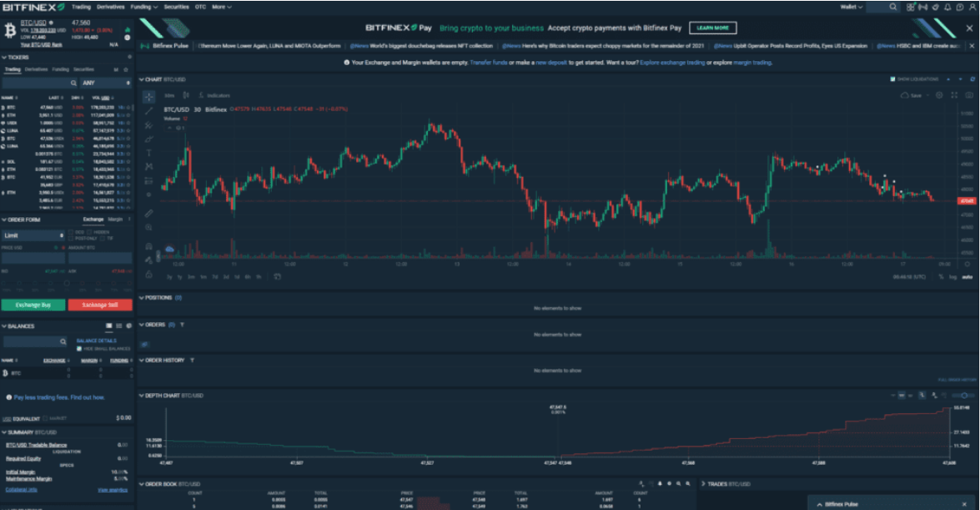The width and height of the screenshot is (980, 510).
Task: Enable the Hidden order checkbox
Action: point(89,232)
